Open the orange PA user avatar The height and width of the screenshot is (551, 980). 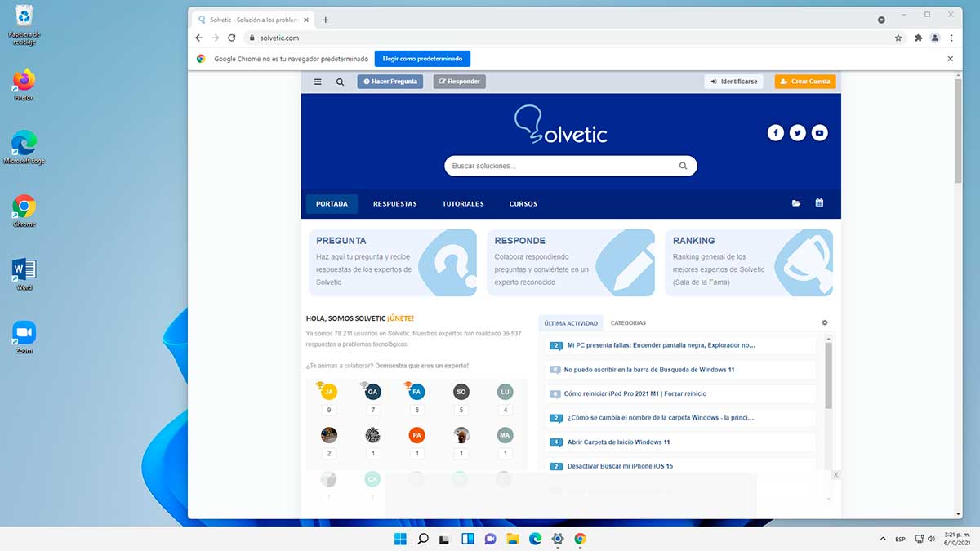[416, 435]
